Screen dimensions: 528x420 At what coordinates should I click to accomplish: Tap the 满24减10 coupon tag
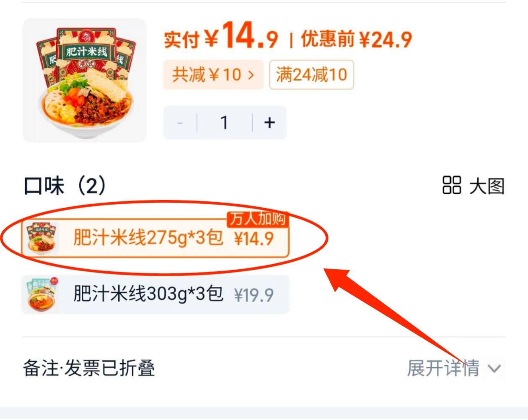(311, 75)
